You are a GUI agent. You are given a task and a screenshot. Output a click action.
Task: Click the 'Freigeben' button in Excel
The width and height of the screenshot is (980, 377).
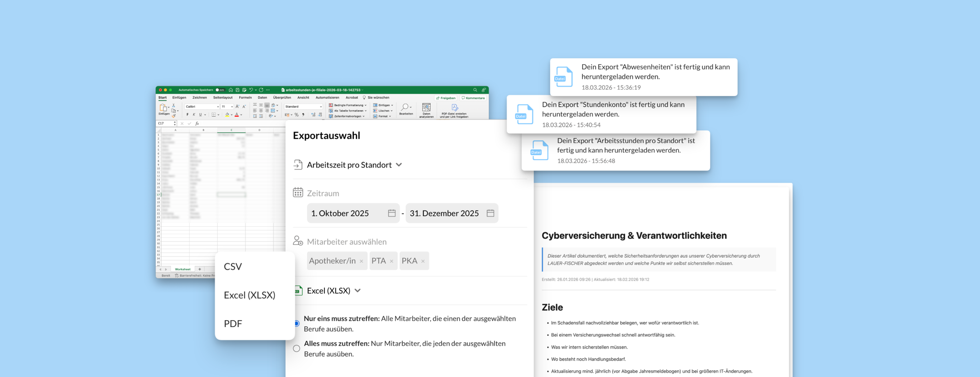point(446,98)
